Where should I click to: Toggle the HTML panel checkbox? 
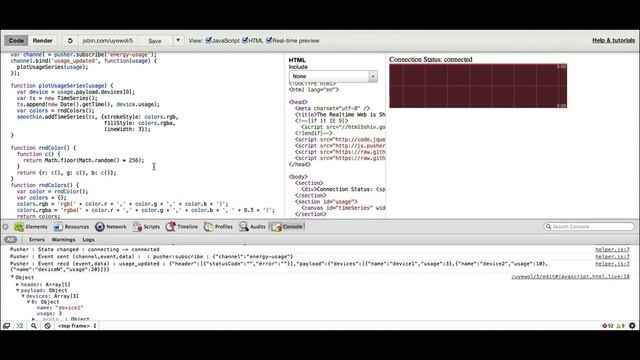click(x=245, y=40)
